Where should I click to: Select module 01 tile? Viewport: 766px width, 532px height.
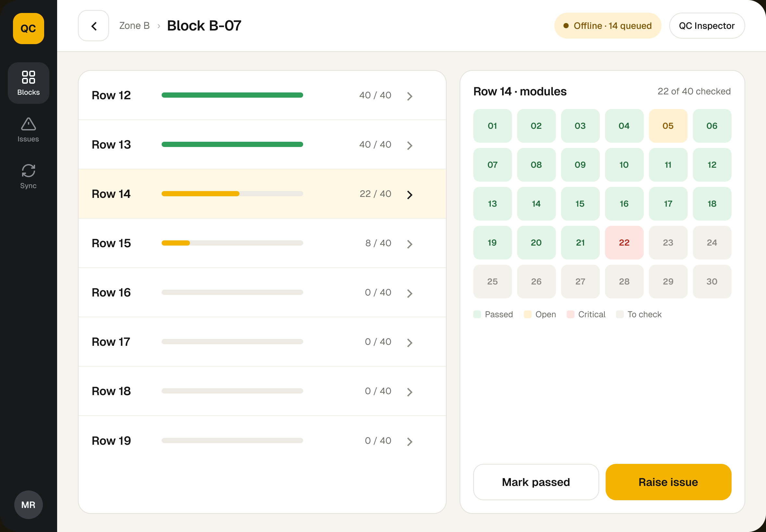pos(492,126)
